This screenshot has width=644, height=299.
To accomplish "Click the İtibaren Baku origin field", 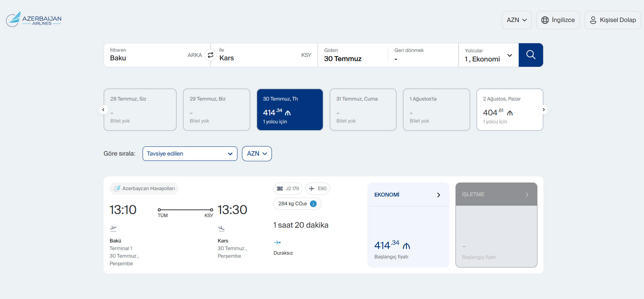I will click(x=157, y=55).
